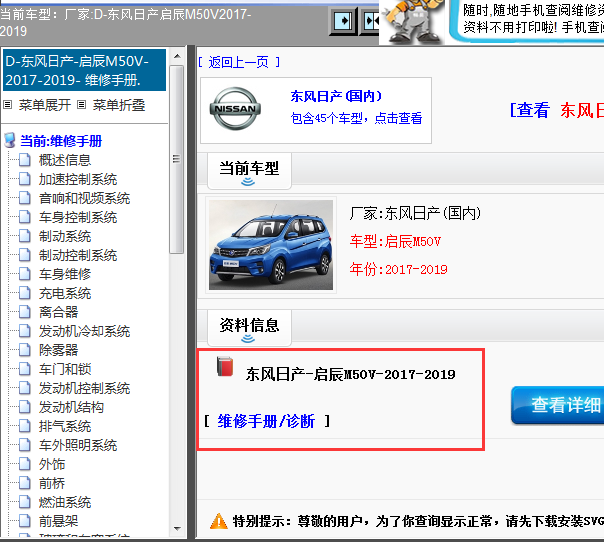The image size is (604, 542).
Task: Click the document icon beside 发动机结构
Action: click(x=25, y=407)
